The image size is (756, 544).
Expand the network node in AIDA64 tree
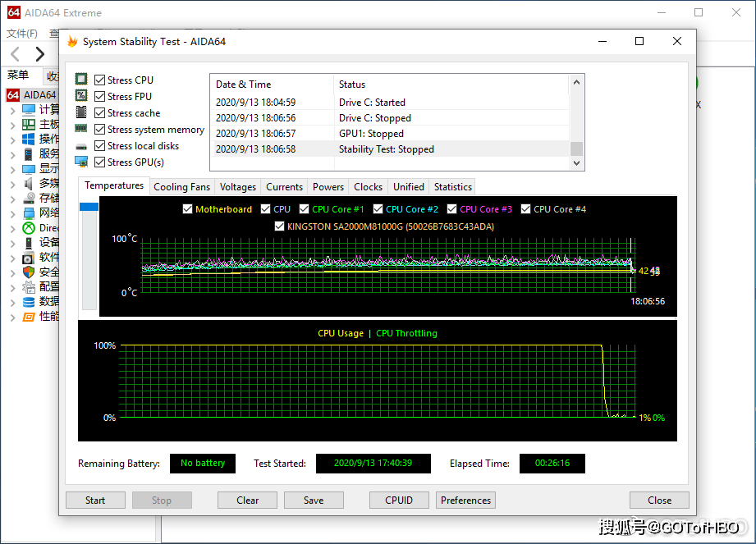13,213
